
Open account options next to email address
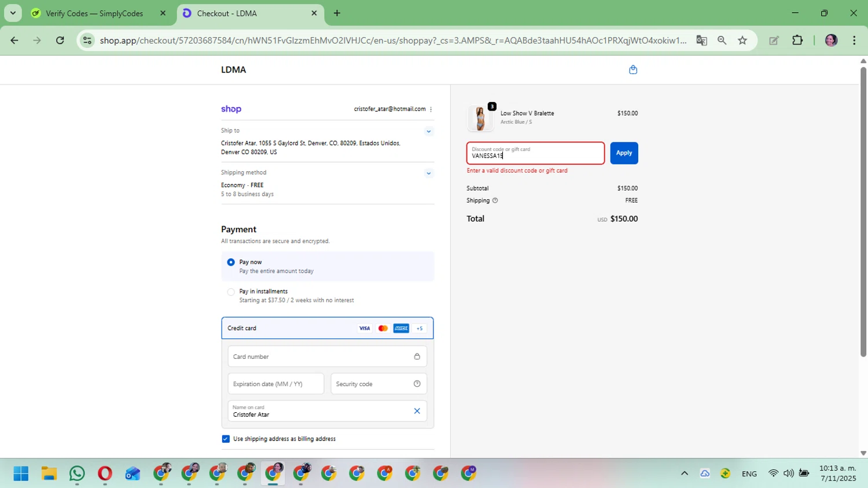pyautogui.click(x=431, y=109)
